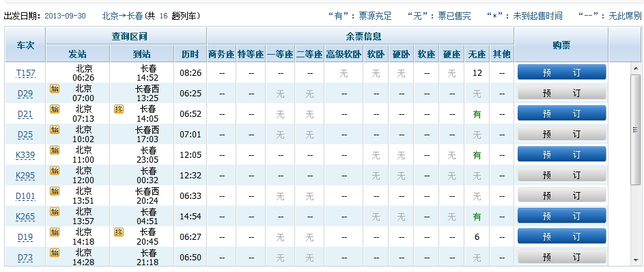Click the green 有 for train K265
The width and height of the screenshot is (644, 272).
pyautogui.click(x=477, y=217)
